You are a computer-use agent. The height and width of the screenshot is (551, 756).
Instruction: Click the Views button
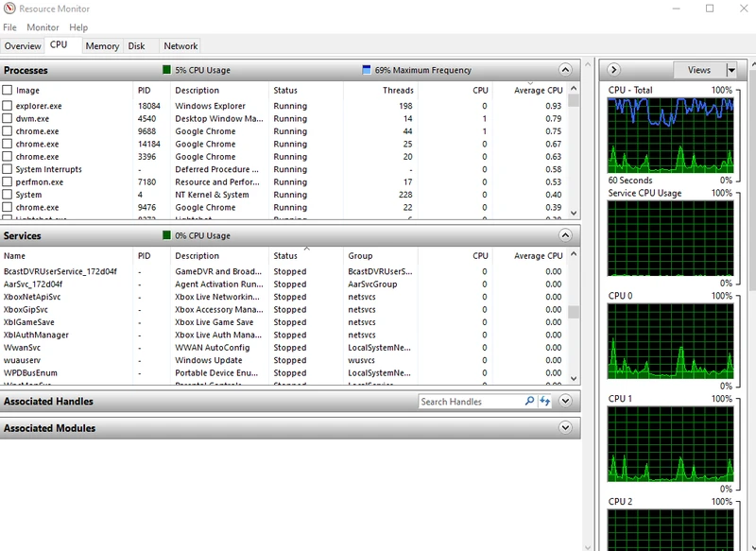(x=699, y=70)
